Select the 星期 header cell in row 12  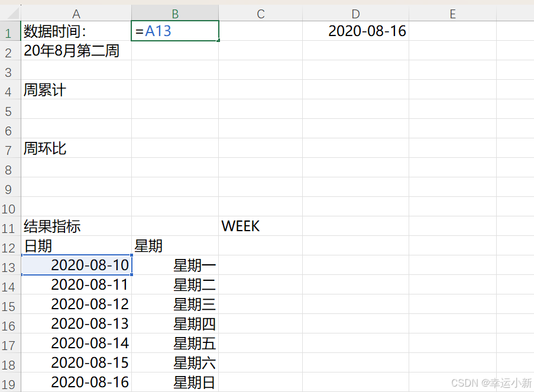[x=175, y=245]
